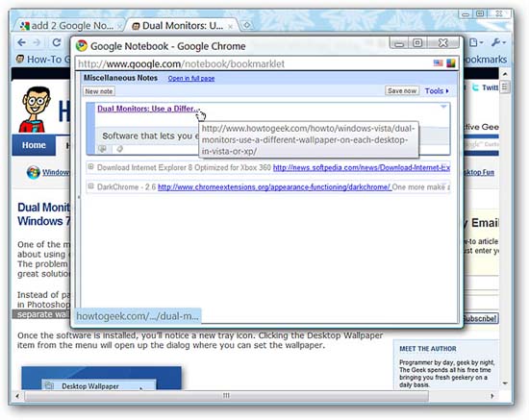The width and height of the screenshot is (529, 420).
Task: Open the wrench settings menu
Action: pyautogui.click(x=497, y=42)
